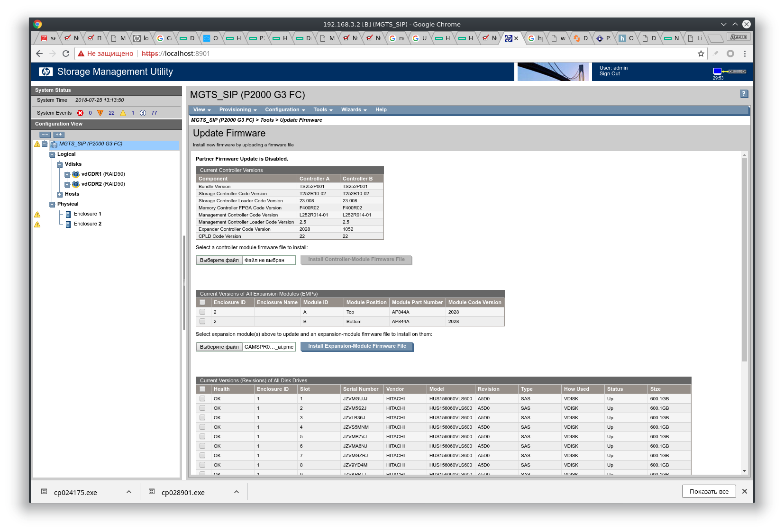784x532 pixels.
Task: Click the yellow triangle events icon in System Events
Action: tap(123, 113)
